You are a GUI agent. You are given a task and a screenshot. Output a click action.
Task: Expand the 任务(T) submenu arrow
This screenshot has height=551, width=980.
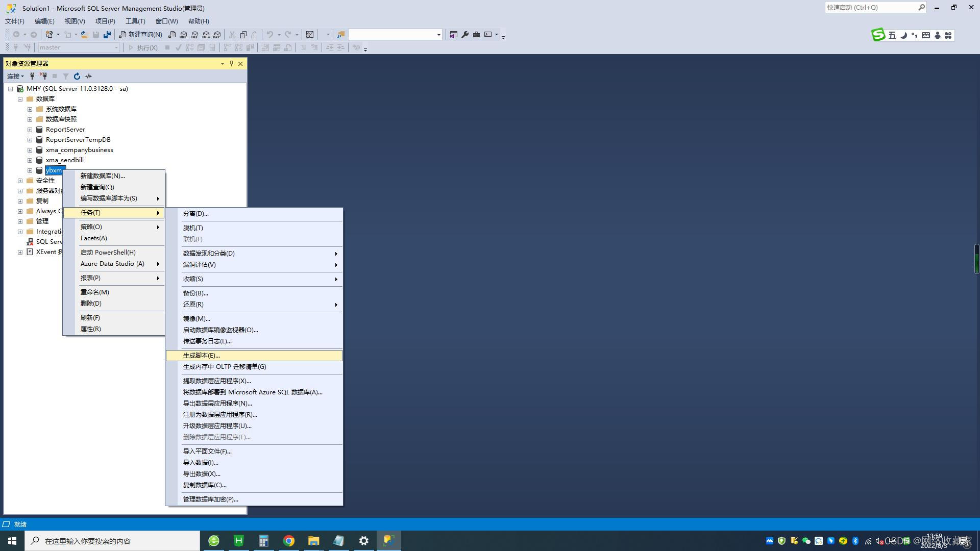(158, 213)
